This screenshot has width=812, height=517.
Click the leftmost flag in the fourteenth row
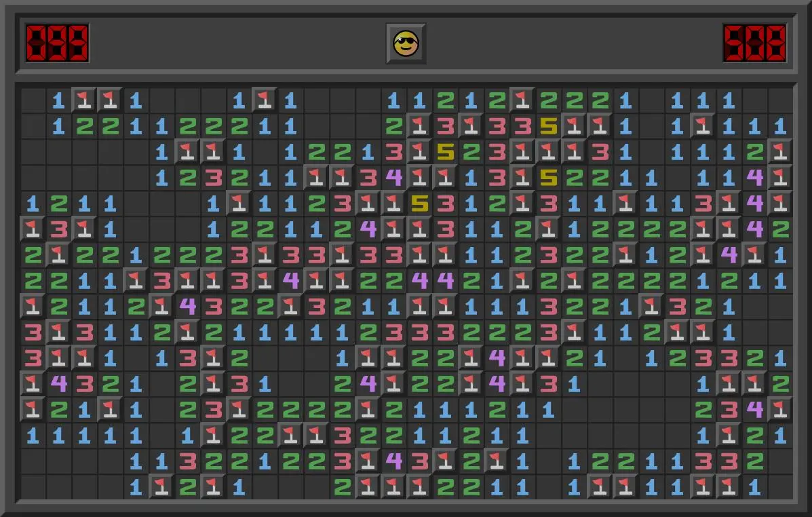pos(214,436)
